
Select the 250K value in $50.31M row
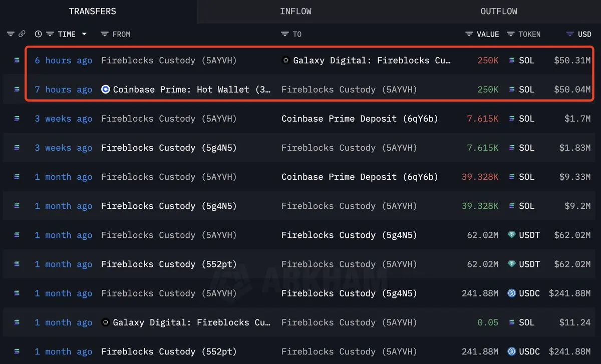pyautogui.click(x=488, y=60)
